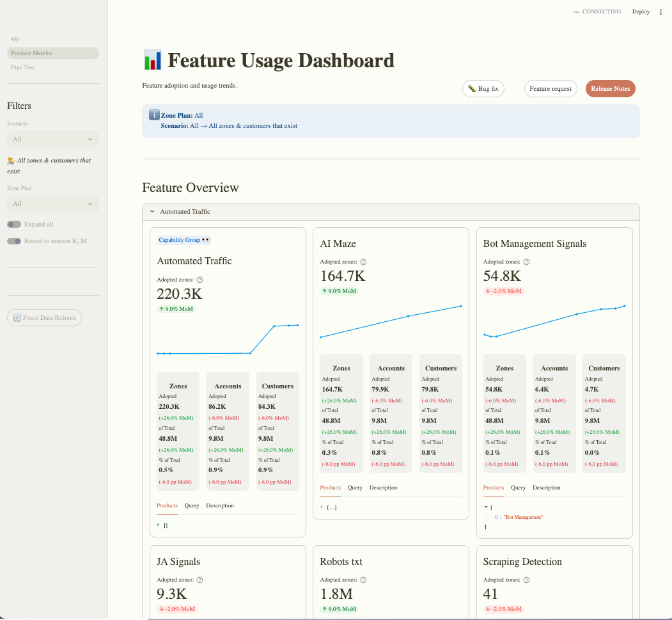This screenshot has width=672, height=620.
Task: Open the Zone Plan filter dropdown
Action: click(x=52, y=203)
